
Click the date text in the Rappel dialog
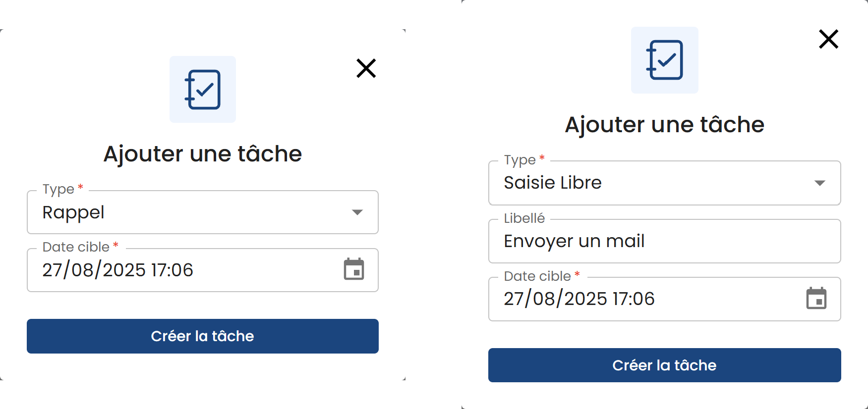pyautogui.click(x=117, y=270)
